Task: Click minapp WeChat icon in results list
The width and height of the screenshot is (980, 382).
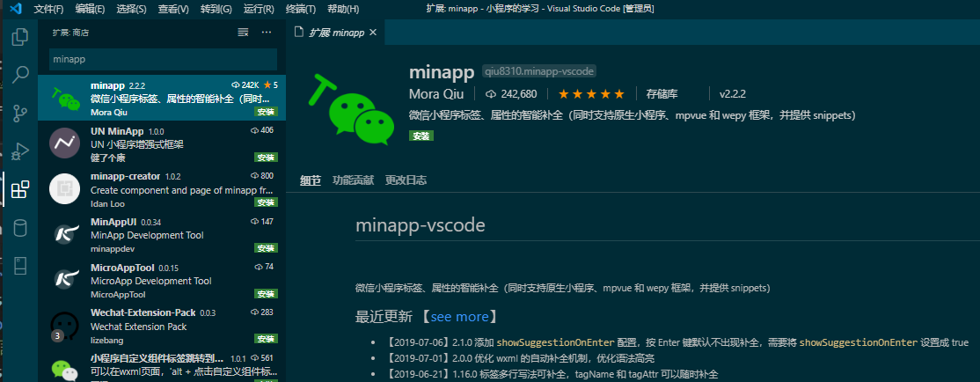Action: [66, 99]
